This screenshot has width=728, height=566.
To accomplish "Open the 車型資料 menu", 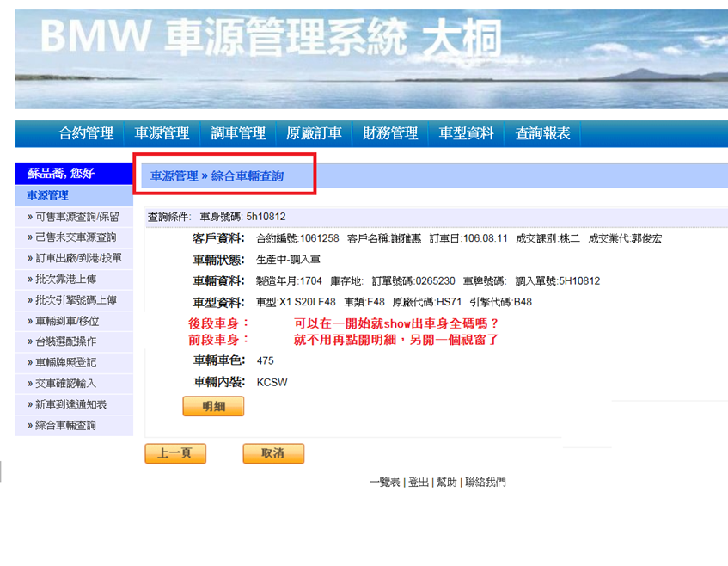I will click(467, 133).
